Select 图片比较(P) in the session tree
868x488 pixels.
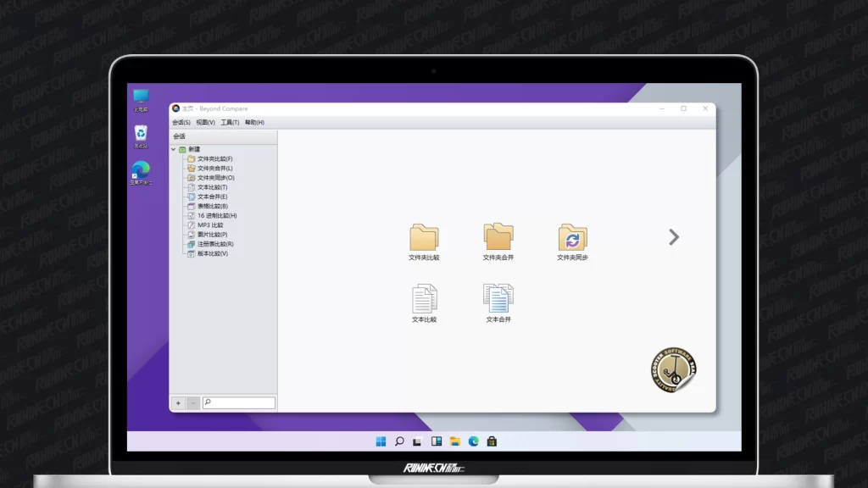point(212,235)
